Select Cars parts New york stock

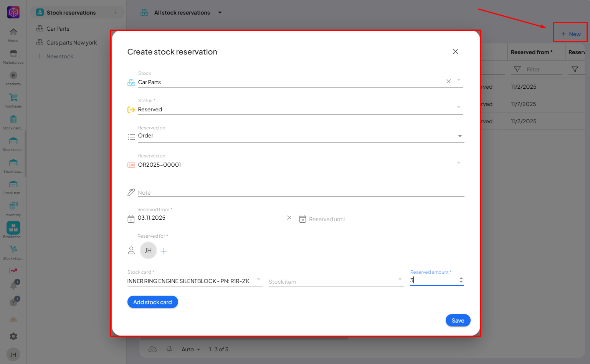click(x=71, y=43)
